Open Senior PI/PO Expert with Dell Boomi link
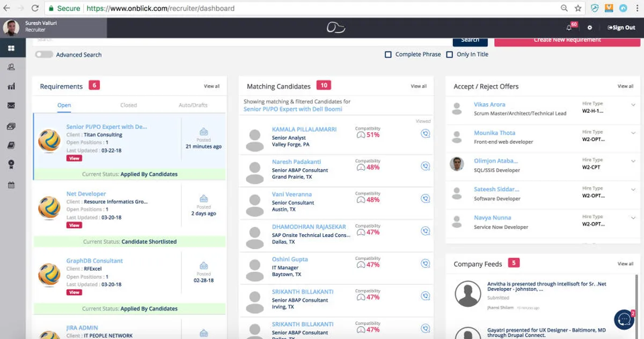 tap(292, 109)
